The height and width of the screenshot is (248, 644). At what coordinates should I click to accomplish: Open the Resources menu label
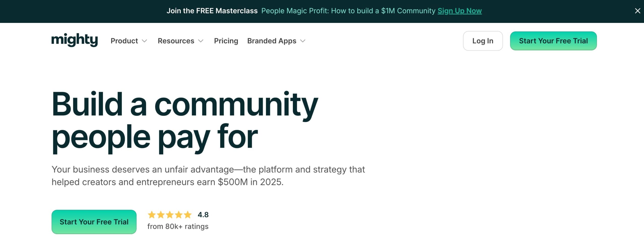point(176,41)
